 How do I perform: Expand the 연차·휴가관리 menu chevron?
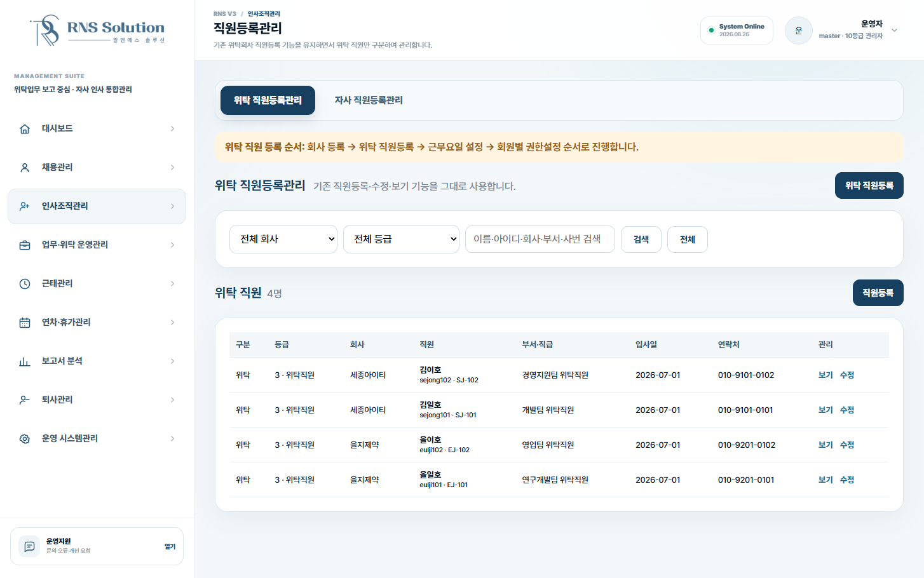point(172,323)
